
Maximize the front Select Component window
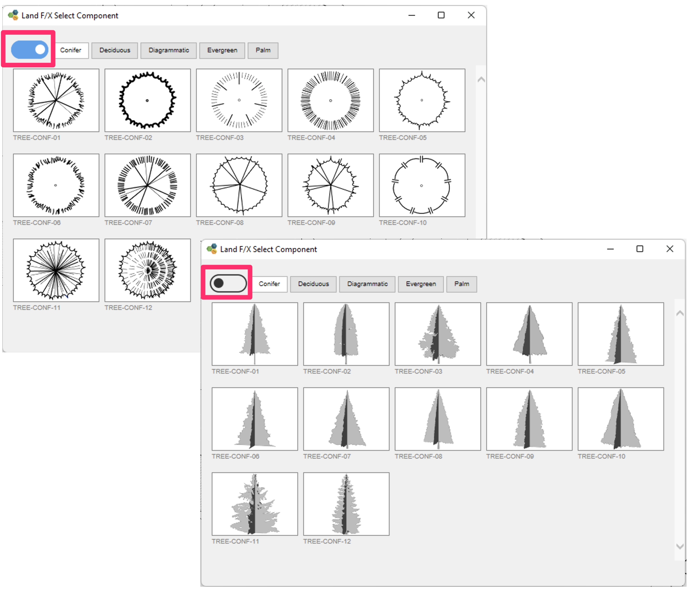pos(640,249)
